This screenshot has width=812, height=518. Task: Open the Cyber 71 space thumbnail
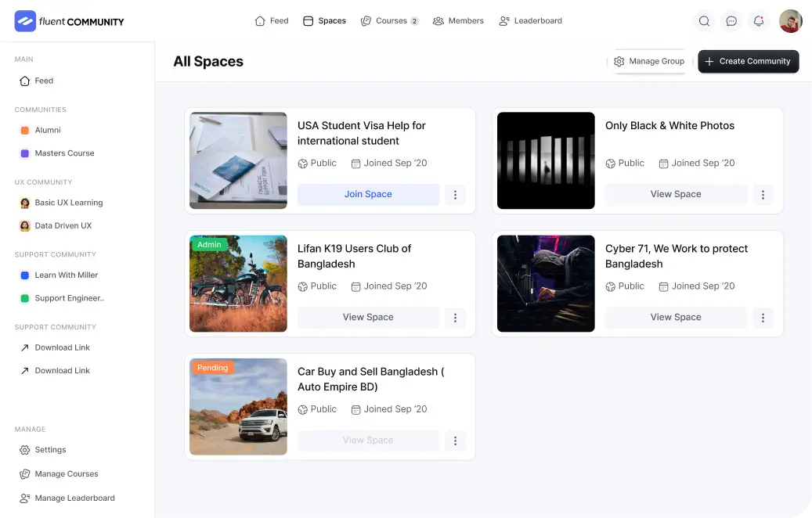(x=546, y=283)
